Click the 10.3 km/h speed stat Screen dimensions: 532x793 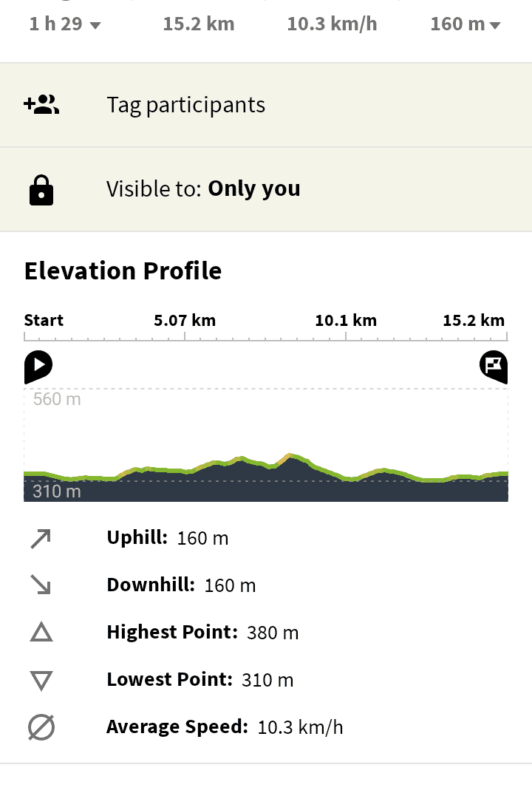332,24
